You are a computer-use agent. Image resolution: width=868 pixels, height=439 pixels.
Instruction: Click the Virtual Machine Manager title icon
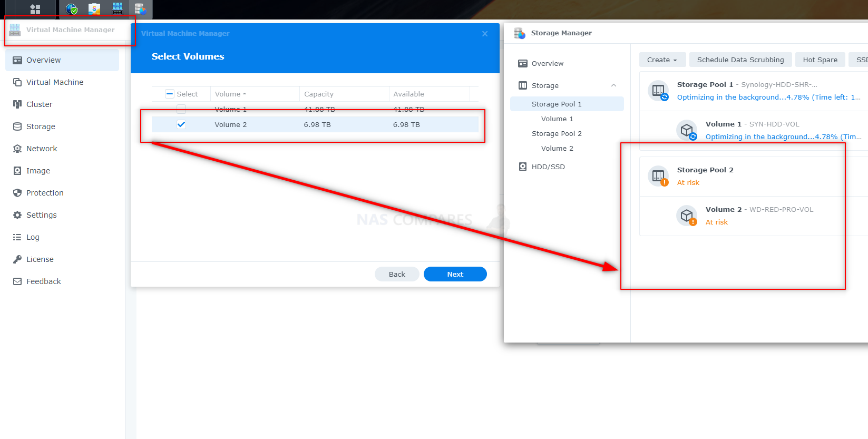click(15, 30)
